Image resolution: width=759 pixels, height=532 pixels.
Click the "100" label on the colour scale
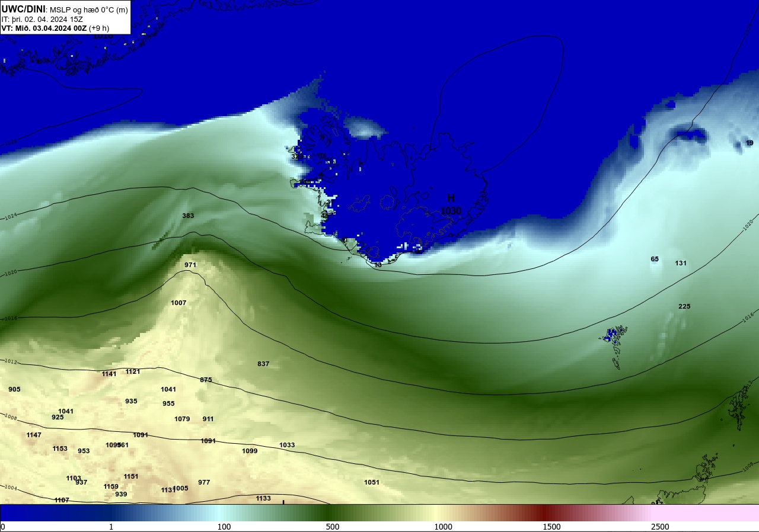click(x=224, y=527)
